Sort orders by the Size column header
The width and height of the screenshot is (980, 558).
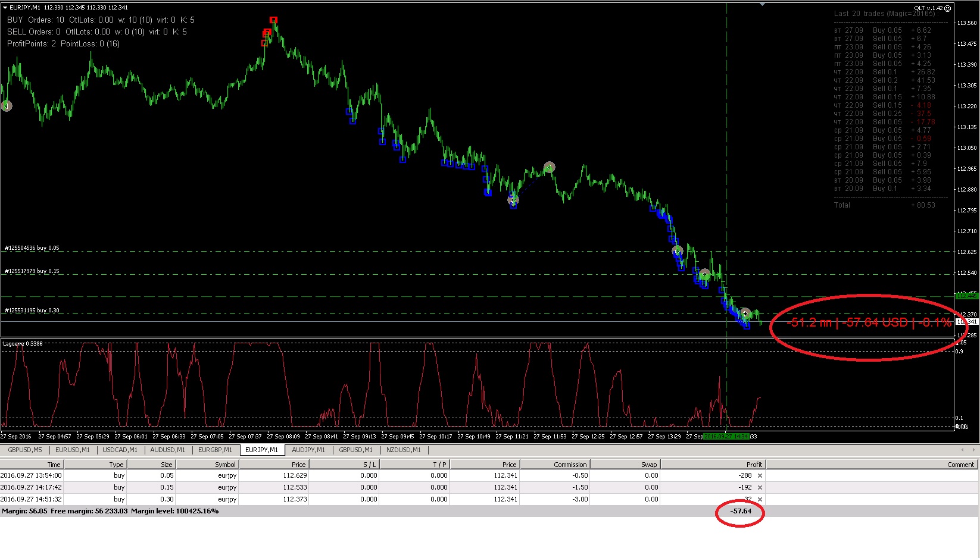tap(151, 465)
